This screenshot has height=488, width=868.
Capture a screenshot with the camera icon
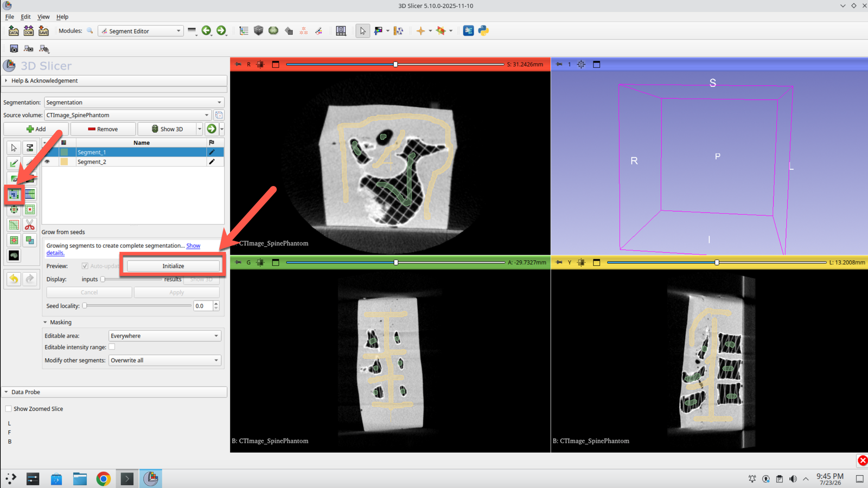[14, 49]
